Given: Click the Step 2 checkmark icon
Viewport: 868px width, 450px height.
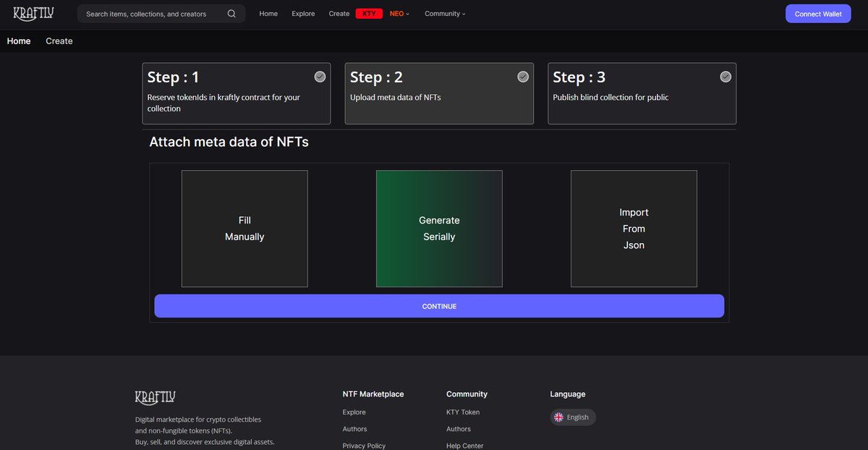Looking at the screenshot, I should pyautogui.click(x=523, y=77).
